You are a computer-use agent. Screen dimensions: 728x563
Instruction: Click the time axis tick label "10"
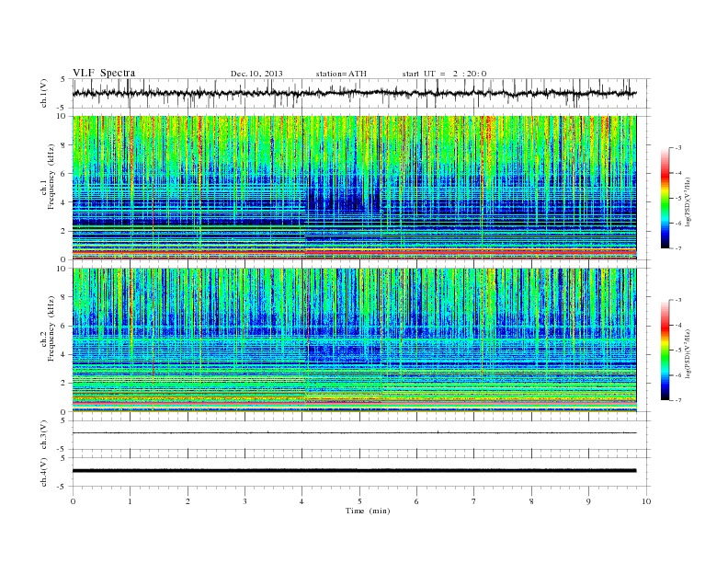[646, 501]
